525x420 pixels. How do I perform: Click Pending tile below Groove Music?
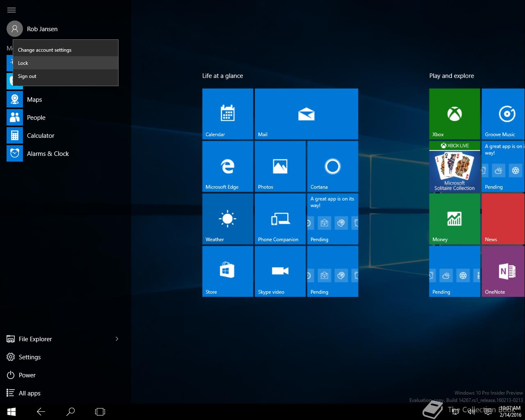click(503, 167)
